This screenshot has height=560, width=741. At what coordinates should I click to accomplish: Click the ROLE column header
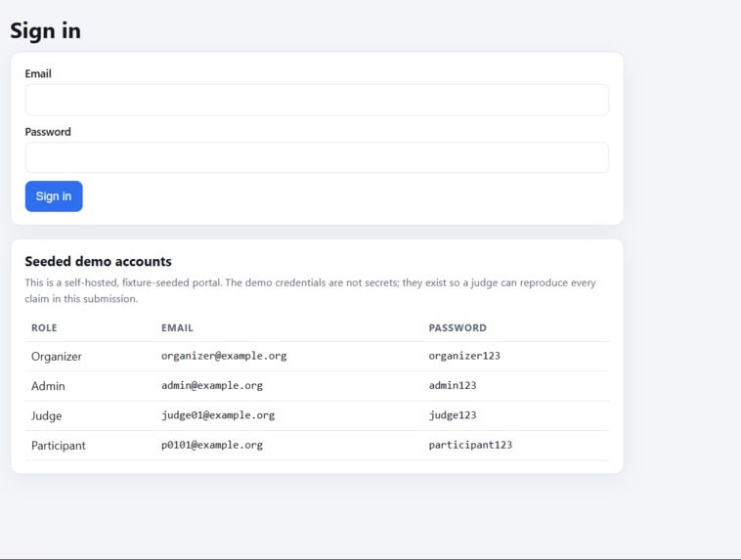(44, 328)
